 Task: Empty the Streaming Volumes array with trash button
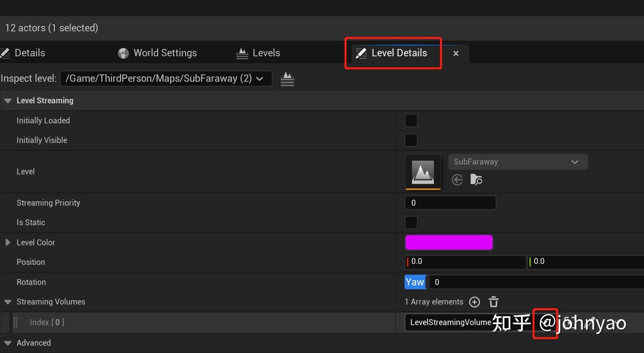point(493,302)
